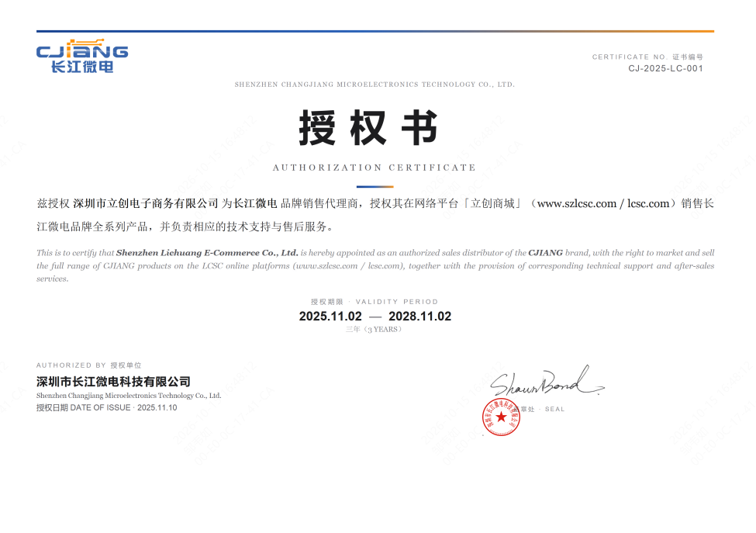Click 深圳市长江微电科技有限公司 bold company name
756x533 pixels.
click(x=113, y=382)
